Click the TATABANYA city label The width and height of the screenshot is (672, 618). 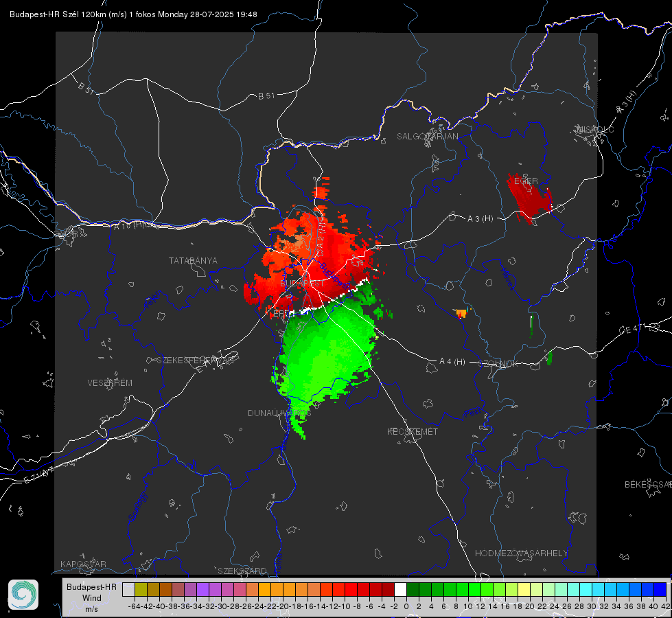point(193,260)
